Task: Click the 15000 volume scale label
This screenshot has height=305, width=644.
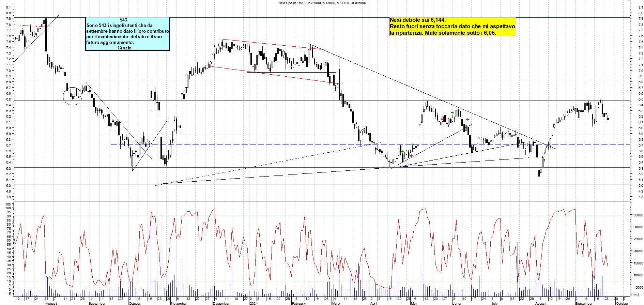Action: pos(638,263)
